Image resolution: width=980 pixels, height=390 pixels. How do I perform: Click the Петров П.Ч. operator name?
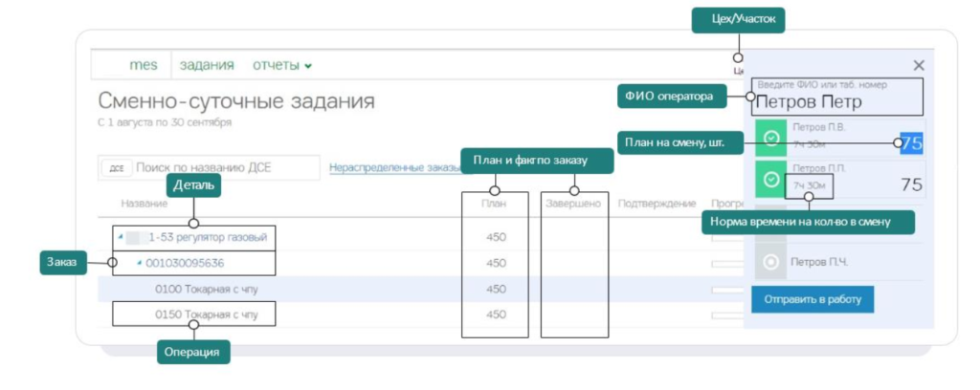coord(819,262)
